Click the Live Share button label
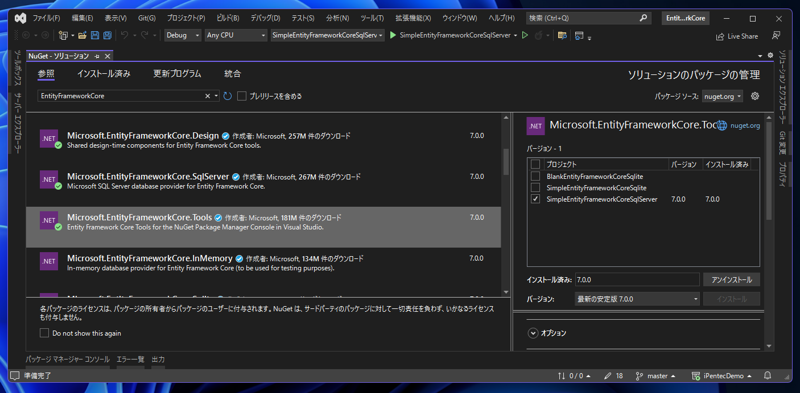800x393 pixels. pos(742,36)
